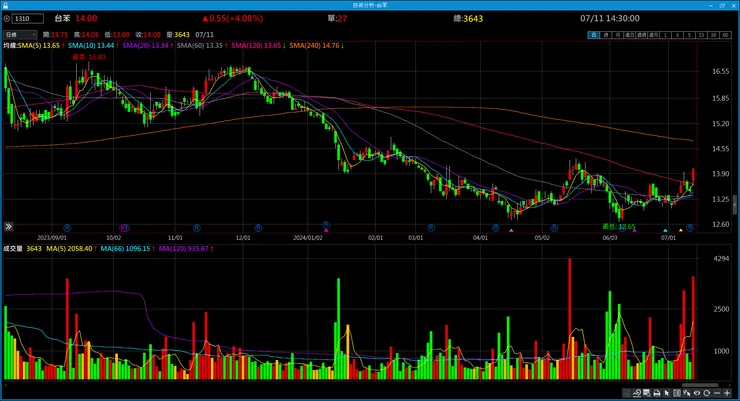Click the 最低 12.65 low price annotation
This screenshot has height=401, width=740.
pos(619,227)
